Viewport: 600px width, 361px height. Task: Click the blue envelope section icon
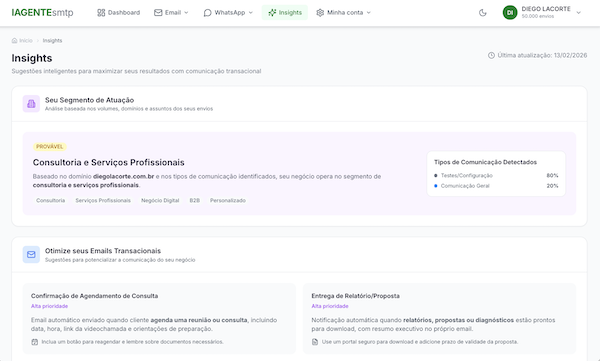(31, 255)
